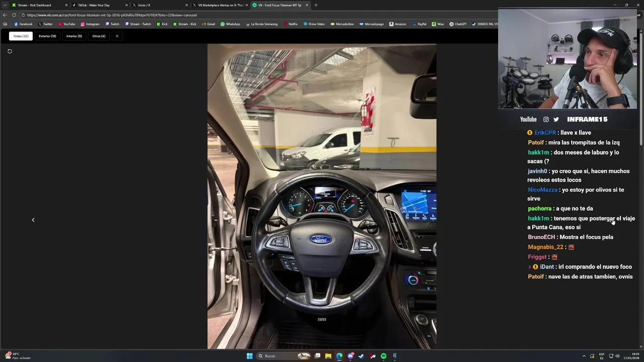Image resolution: width=644 pixels, height=362 pixels.
Task: Click the Instagram icon in stream overlay
Action: (x=546, y=119)
